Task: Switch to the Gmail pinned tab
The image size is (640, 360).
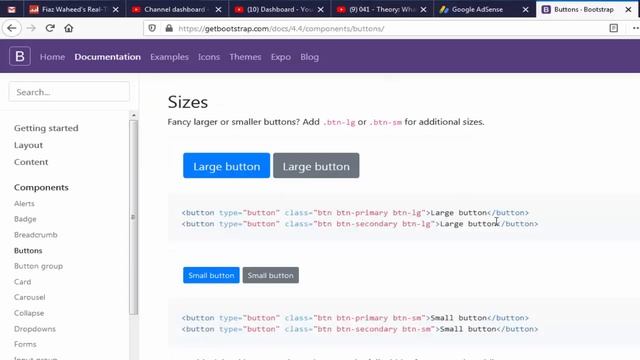Action: point(11,9)
